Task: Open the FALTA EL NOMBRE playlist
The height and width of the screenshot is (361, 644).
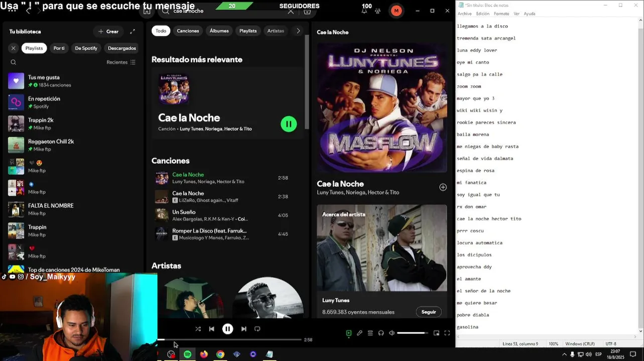Action: 73,209
